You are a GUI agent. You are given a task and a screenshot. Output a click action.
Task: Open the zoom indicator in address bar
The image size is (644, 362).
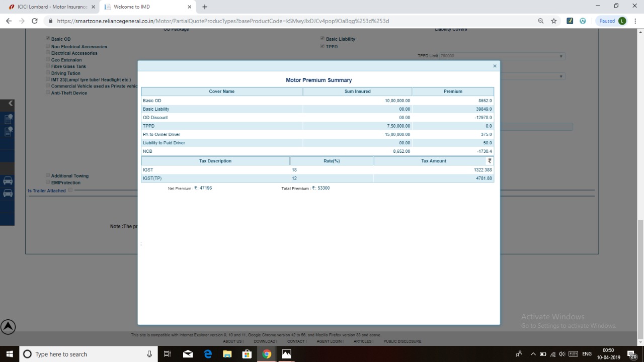pyautogui.click(x=541, y=21)
